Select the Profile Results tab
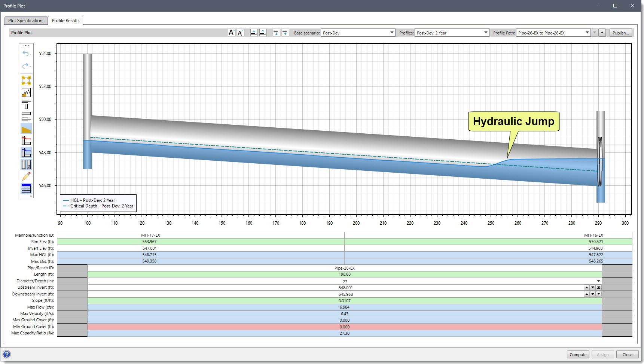This screenshot has width=644, height=364. click(65, 21)
